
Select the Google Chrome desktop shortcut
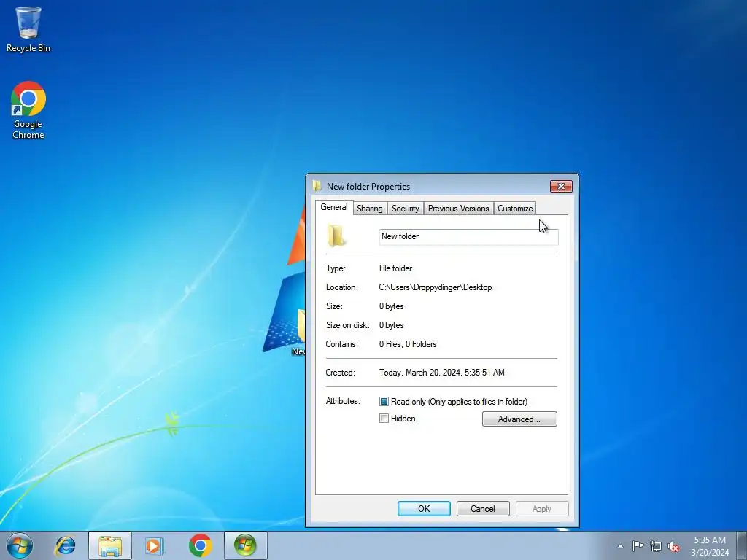pyautogui.click(x=28, y=110)
